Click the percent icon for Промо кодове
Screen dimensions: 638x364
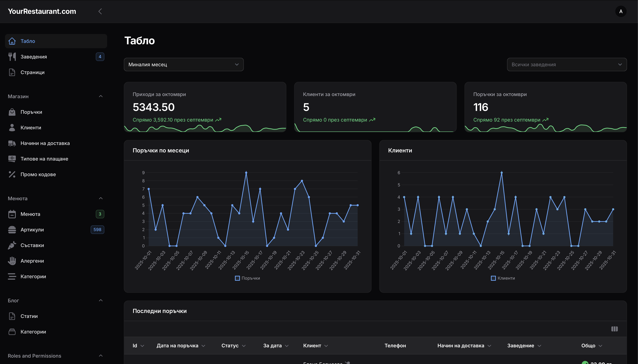click(x=12, y=174)
